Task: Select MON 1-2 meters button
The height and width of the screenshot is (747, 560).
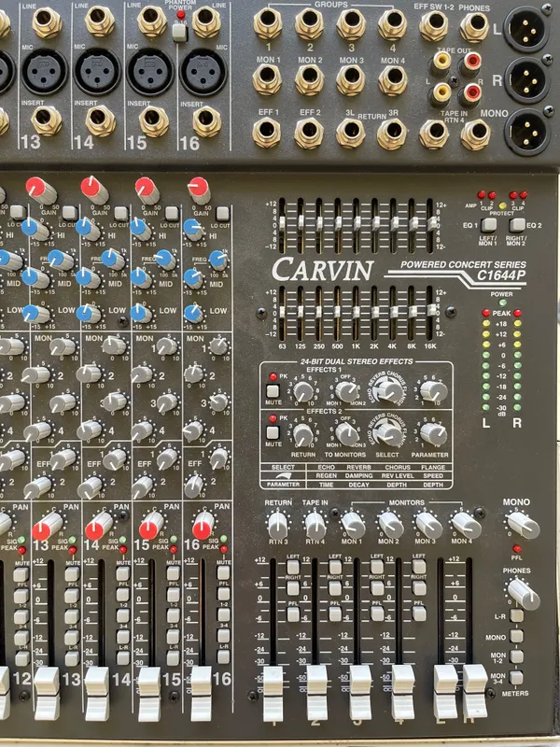Action: point(517,656)
